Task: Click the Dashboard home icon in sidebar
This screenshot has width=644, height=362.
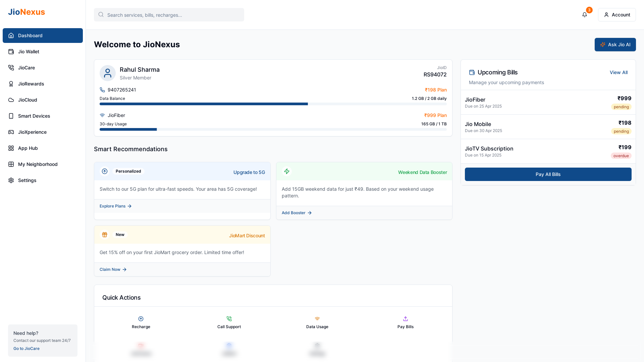Action: point(11,36)
